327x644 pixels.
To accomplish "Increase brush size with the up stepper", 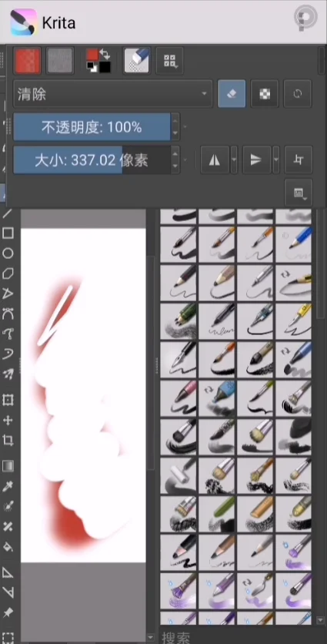I will click(x=175, y=153).
